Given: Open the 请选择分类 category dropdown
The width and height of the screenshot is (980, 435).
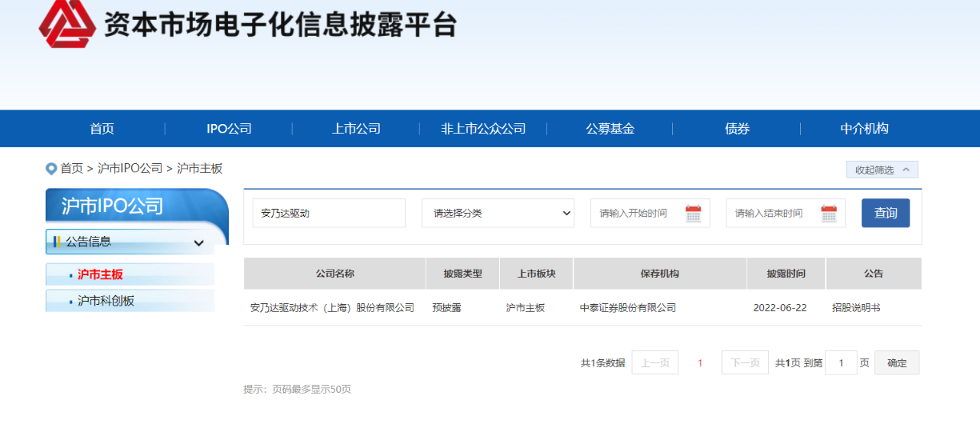Looking at the screenshot, I should (498, 213).
